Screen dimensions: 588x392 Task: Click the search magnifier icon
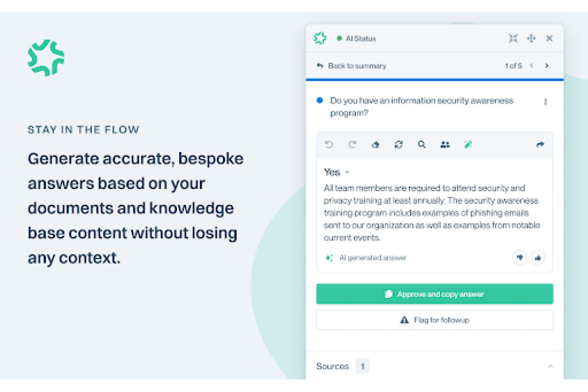pos(422,145)
